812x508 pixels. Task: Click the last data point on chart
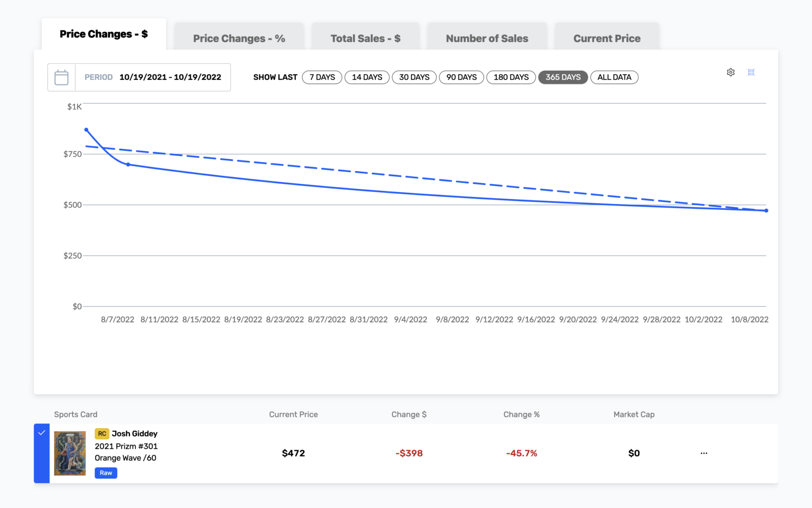pyautogui.click(x=766, y=210)
